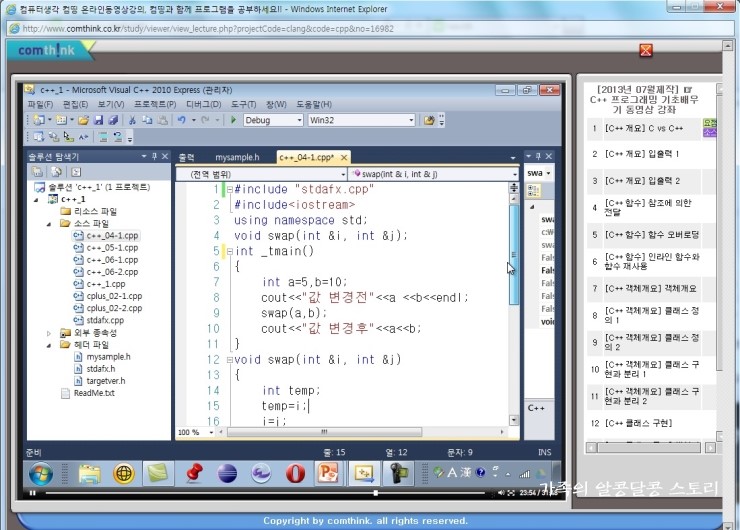Open the Undo history dropdown arrow
This screenshot has width=740, height=530.
pyautogui.click(x=193, y=120)
